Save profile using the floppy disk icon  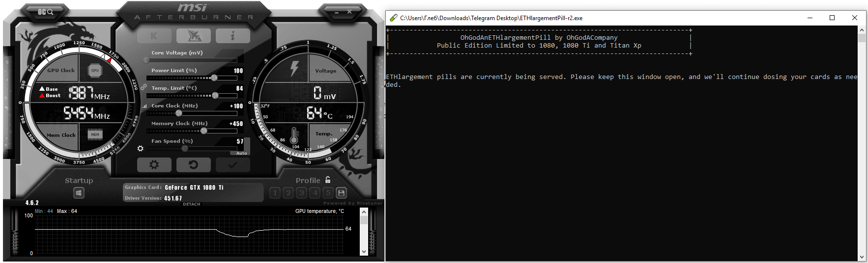(342, 193)
